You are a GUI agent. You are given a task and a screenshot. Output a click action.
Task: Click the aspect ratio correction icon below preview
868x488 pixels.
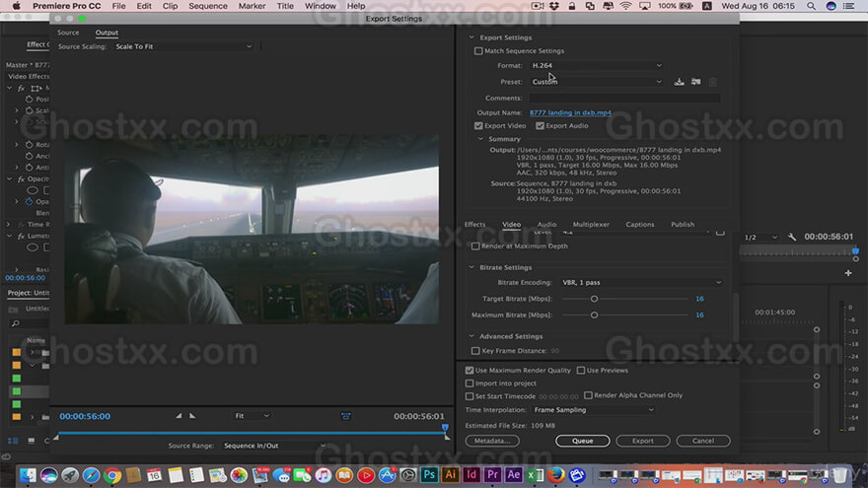pos(345,416)
